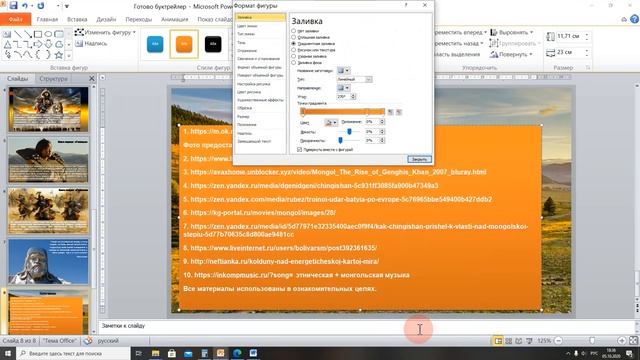640x360 pixels.
Task: Open Повернуть dropdown in Arrange group
Action: (x=511, y=54)
